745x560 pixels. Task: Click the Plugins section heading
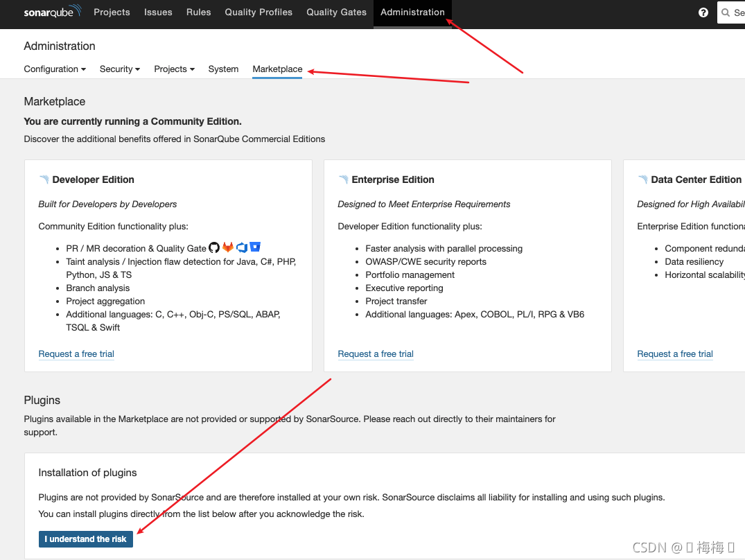click(x=42, y=400)
